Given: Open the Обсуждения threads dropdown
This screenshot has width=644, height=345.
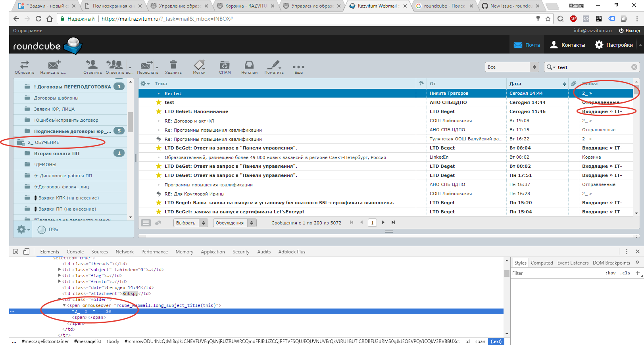Looking at the screenshot, I should (235, 223).
